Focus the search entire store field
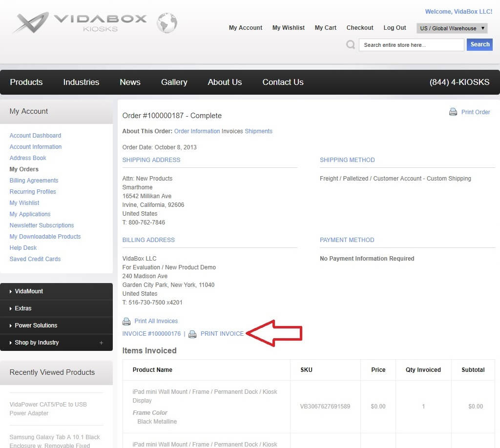Screen dimensions: 500x448 [411, 45]
